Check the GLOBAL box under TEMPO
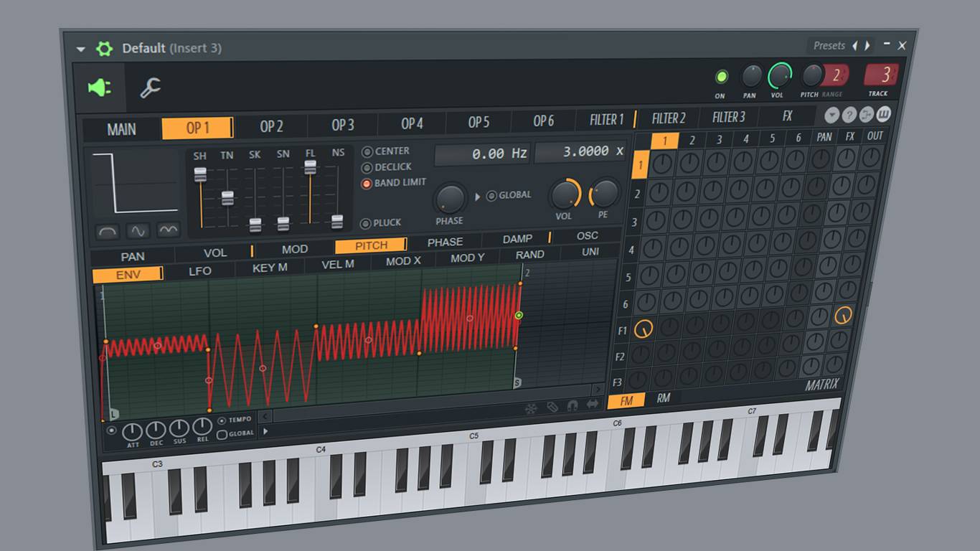Screen dimensions: 980x551 pos(222,434)
